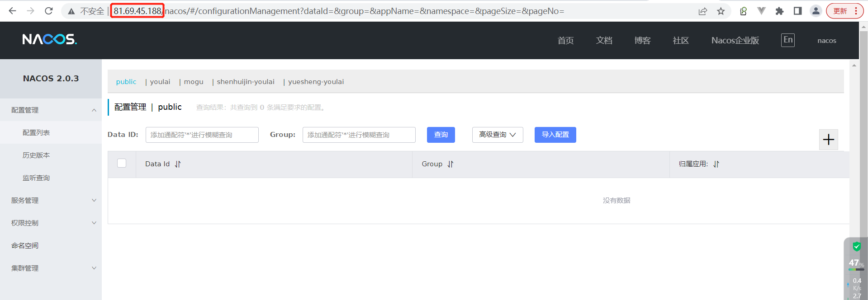The image size is (868, 300).
Task: Bookmark this page with star icon
Action: coord(721,11)
